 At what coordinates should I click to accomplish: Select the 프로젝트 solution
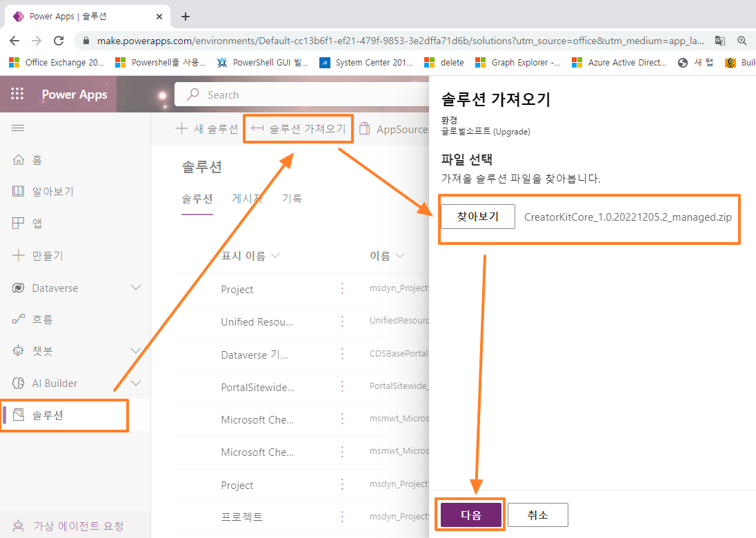241,517
